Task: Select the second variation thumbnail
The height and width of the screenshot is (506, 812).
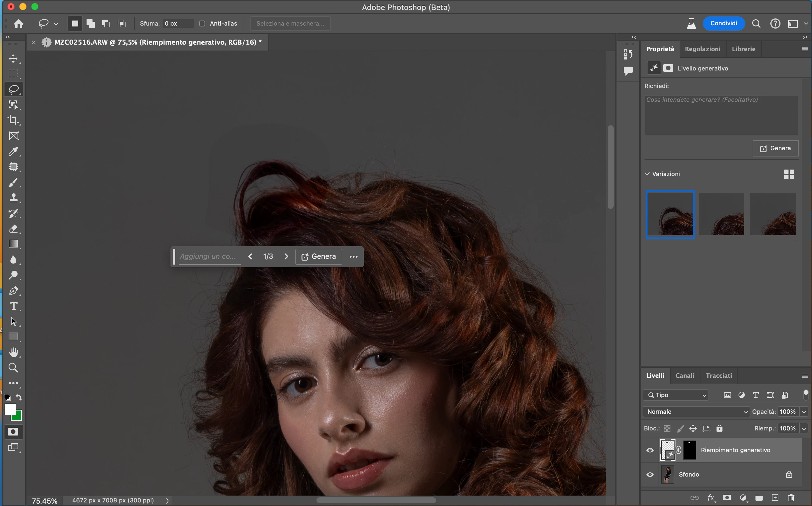Action: tap(721, 214)
